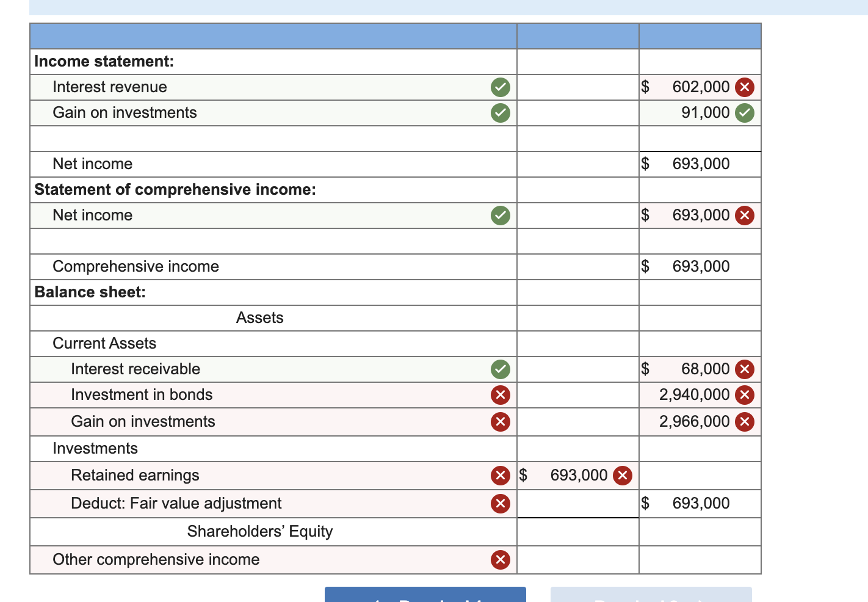This screenshot has height=602, width=868.
Task: Click Retained earnings 693,000 middle column field
Action: tap(578, 476)
